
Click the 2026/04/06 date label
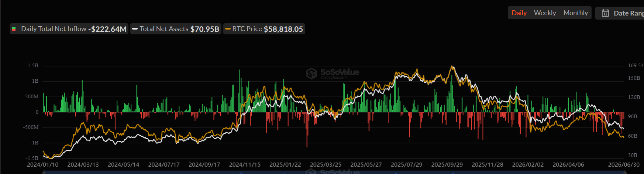pyautogui.click(x=568, y=164)
